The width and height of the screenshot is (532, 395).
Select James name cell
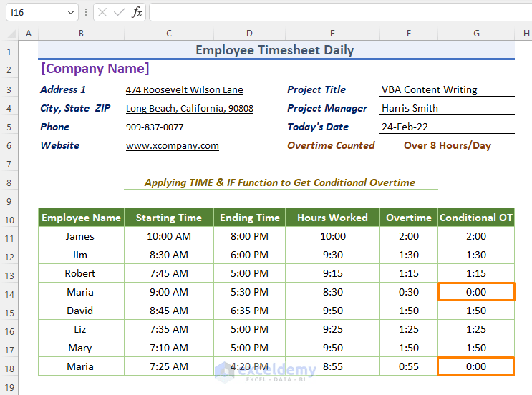tap(81, 236)
